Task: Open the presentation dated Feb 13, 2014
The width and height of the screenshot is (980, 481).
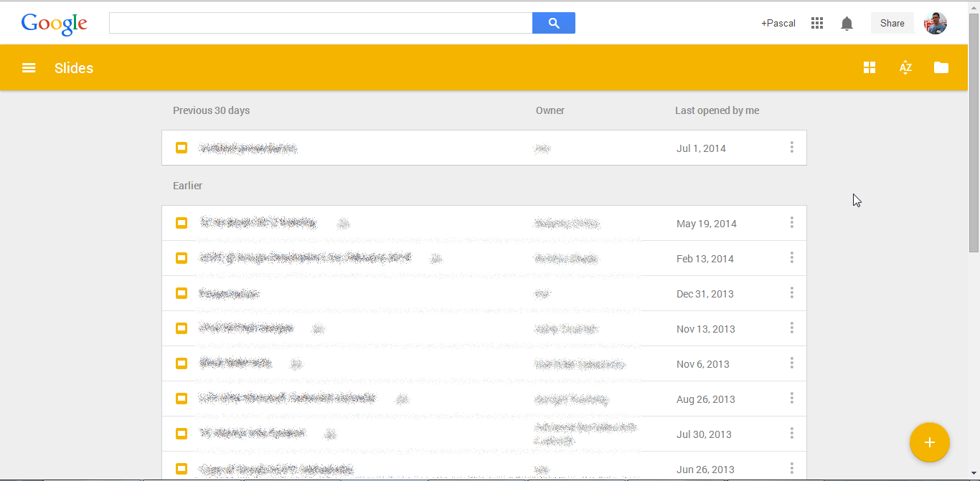Action: pos(305,258)
